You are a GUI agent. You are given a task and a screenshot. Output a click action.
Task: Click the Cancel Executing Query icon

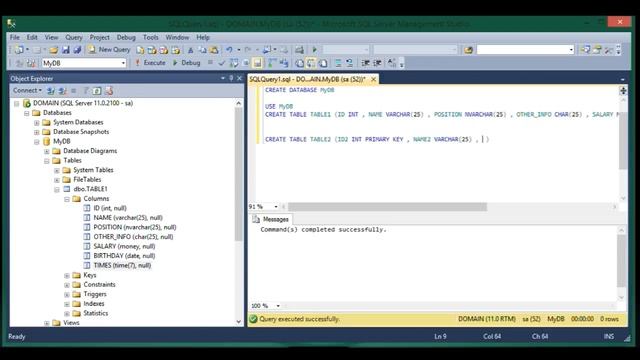tap(210, 63)
